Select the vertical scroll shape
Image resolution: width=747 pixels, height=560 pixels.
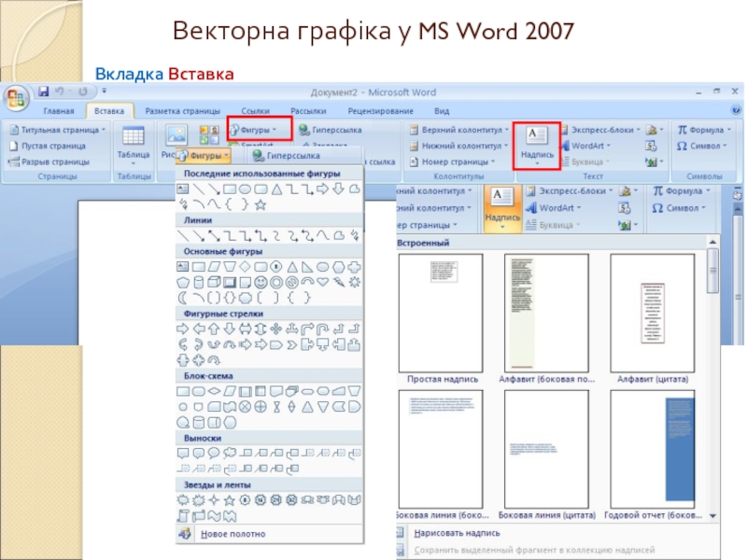pos(183,516)
